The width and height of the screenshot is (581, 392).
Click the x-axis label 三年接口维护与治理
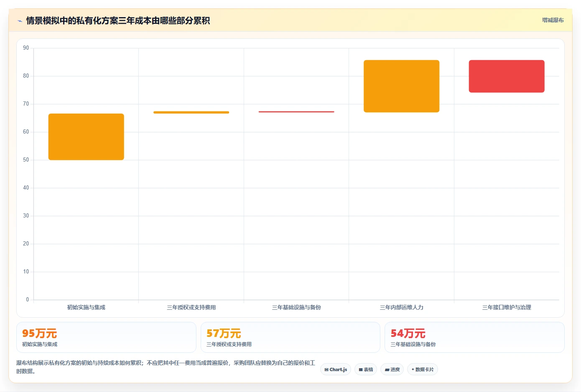(x=507, y=307)
